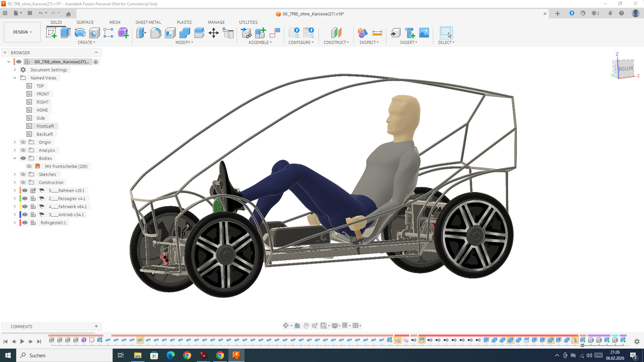Open File Explorer from the taskbar
The height and width of the screenshot is (362, 644).
tap(138, 355)
